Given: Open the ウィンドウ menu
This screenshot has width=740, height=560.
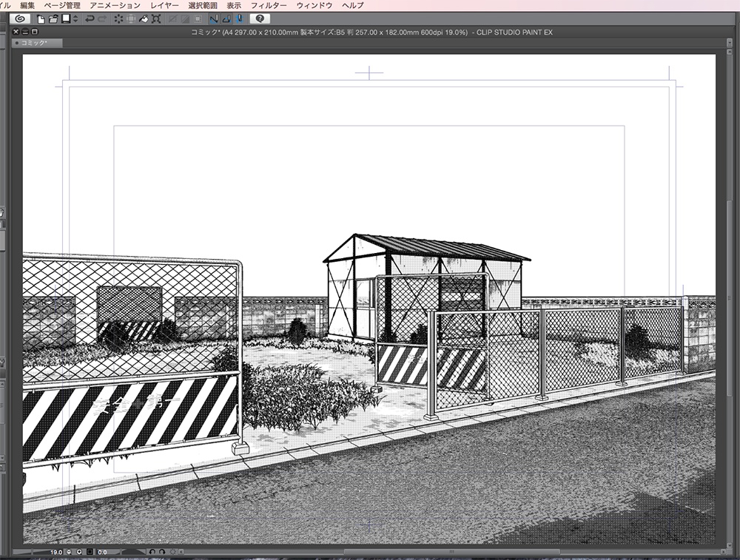Looking at the screenshot, I should coord(314,5).
